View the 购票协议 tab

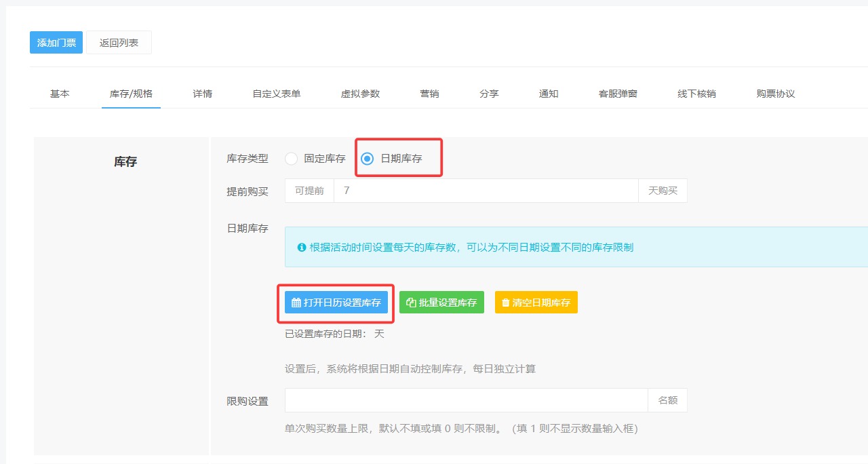point(775,94)
